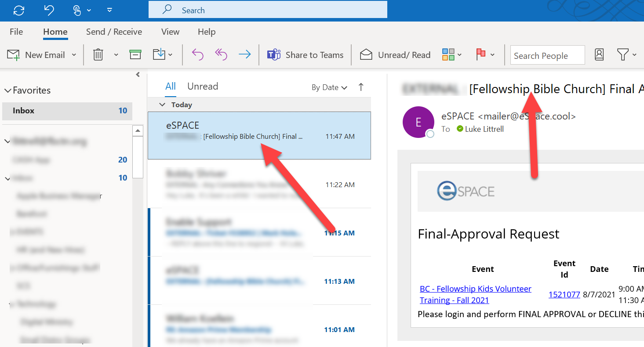Click the Reply arrow icon
The height and width of the screenshot is (347, 644).
(x=198, y=54)
